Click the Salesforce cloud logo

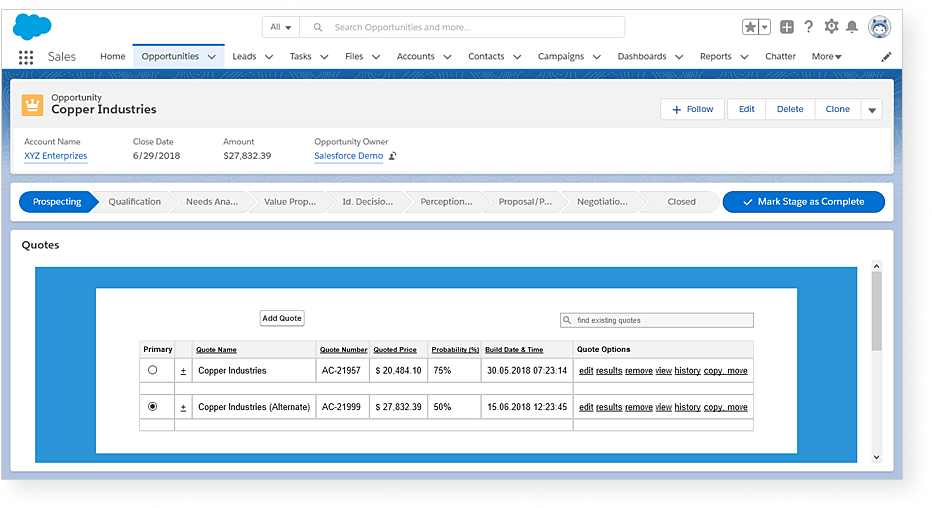tap(32, 27)
